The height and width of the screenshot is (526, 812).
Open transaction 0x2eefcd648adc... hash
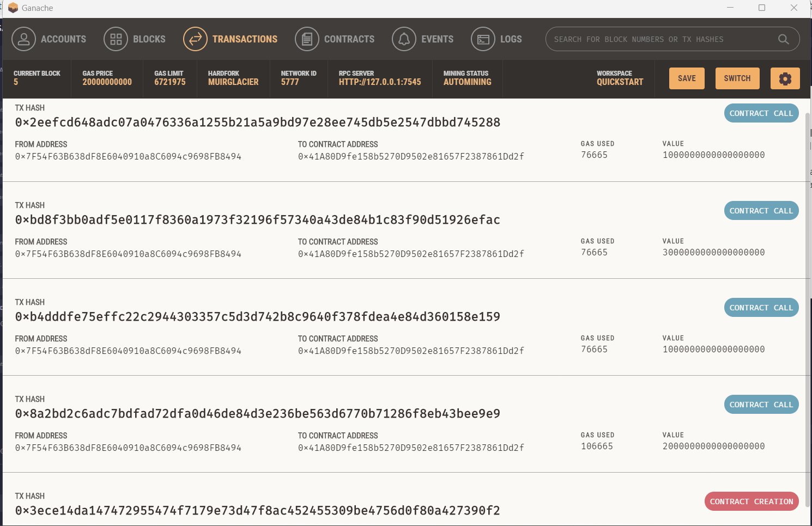[258, 123]
